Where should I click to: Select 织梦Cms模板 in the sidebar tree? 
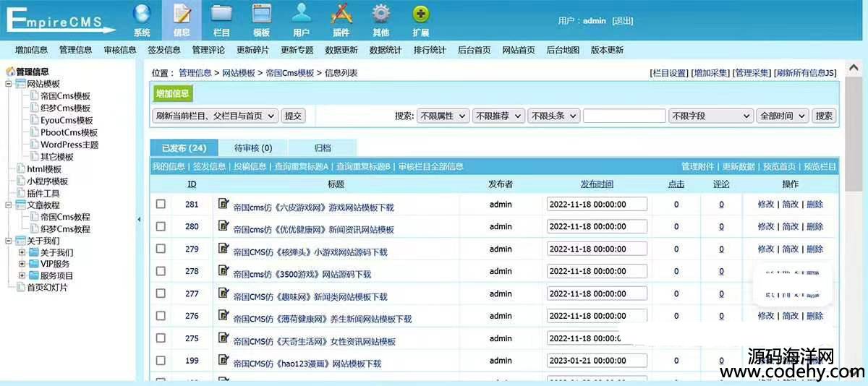[x=66, y=108]
